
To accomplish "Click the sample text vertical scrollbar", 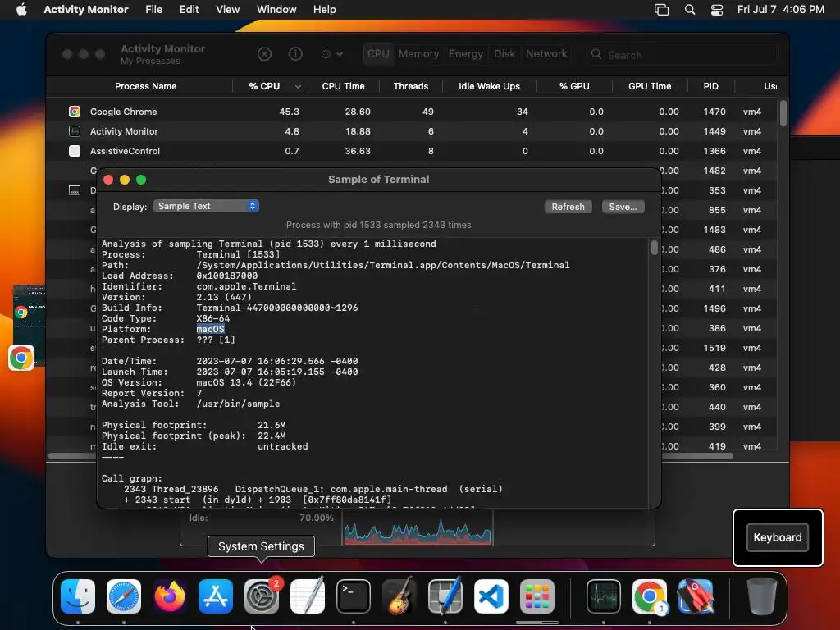I will 654,248.
